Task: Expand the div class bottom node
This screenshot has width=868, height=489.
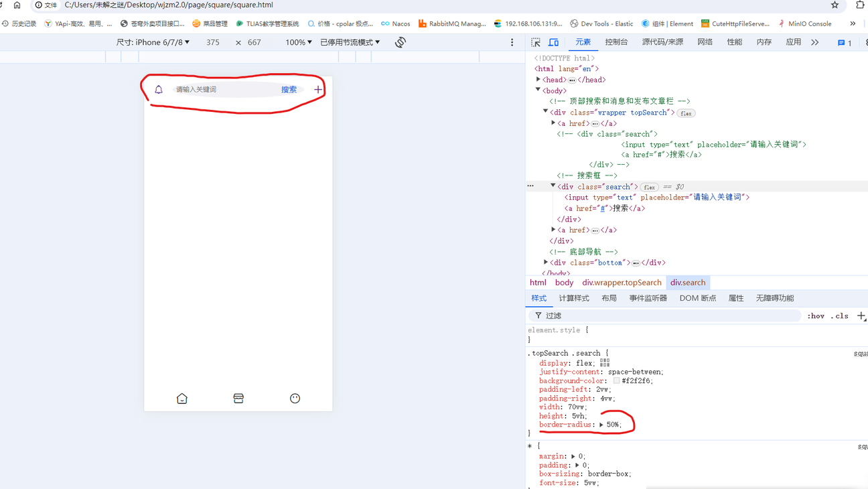Action: coord(547,262)
